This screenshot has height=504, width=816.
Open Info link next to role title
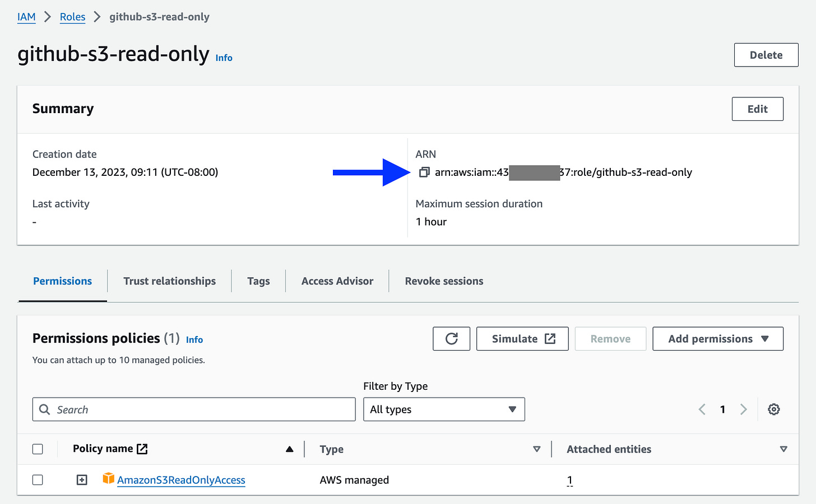[x=224, y=58]
